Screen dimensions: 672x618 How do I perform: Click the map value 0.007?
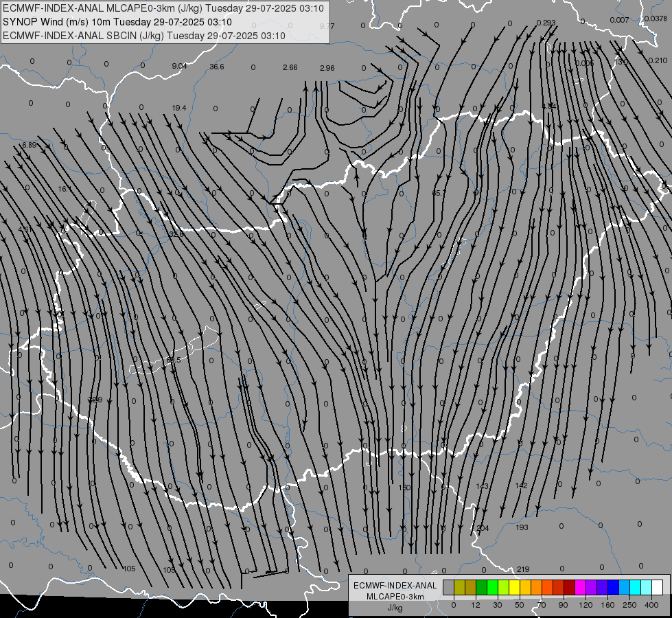coord(619,20)
